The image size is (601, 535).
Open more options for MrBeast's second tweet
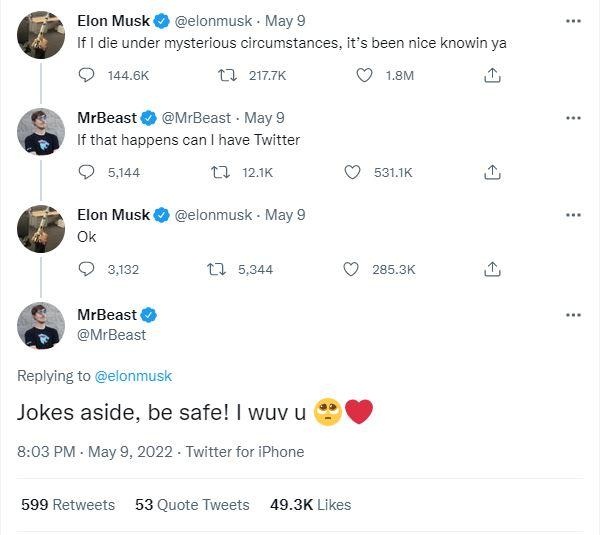click(x=573, y=118)
